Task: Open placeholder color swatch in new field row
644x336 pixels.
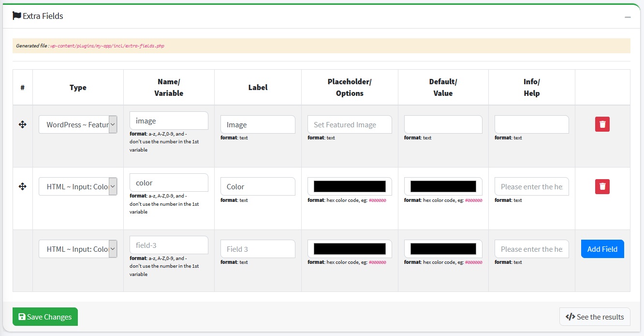Action: (x=350, y=249)
